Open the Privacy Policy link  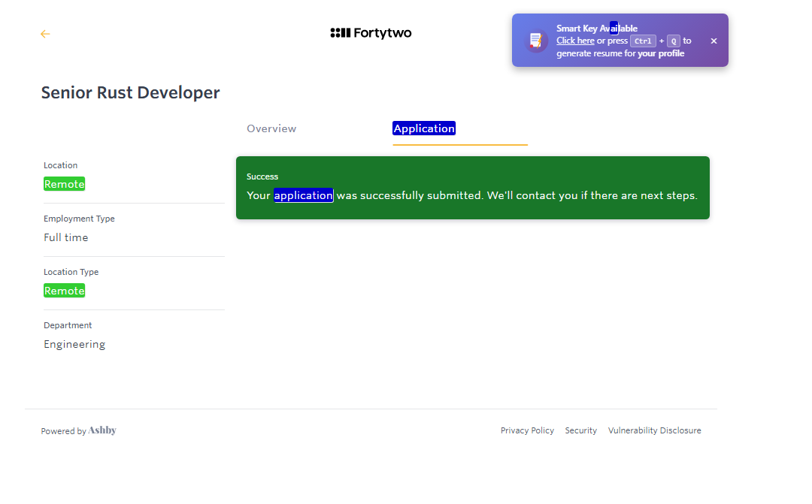click(x=527, y=430)
